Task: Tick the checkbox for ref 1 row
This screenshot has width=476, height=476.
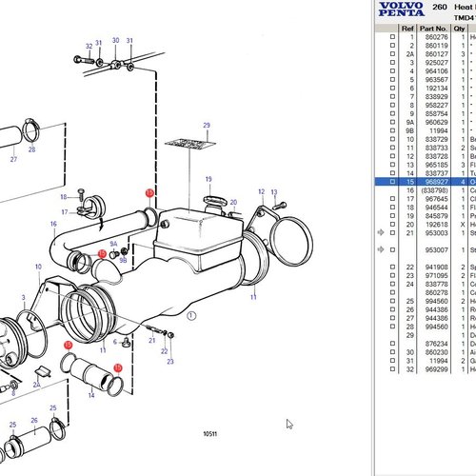Action: pos(392,37)
